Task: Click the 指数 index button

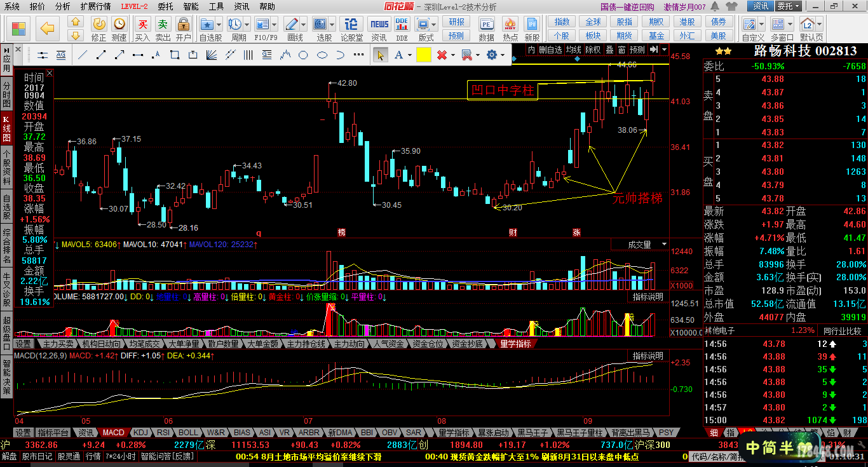Action: click(x=562, y=22)
